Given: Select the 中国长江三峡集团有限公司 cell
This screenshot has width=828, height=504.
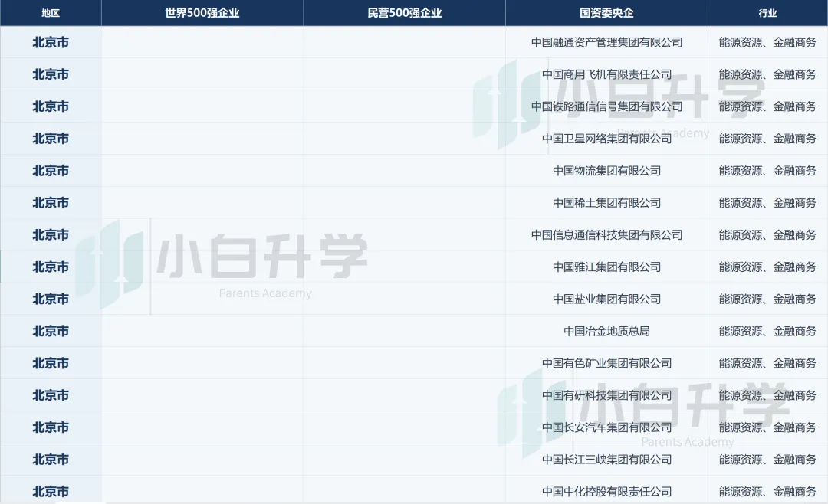Looking at the screenshot, I should point(606,460).
